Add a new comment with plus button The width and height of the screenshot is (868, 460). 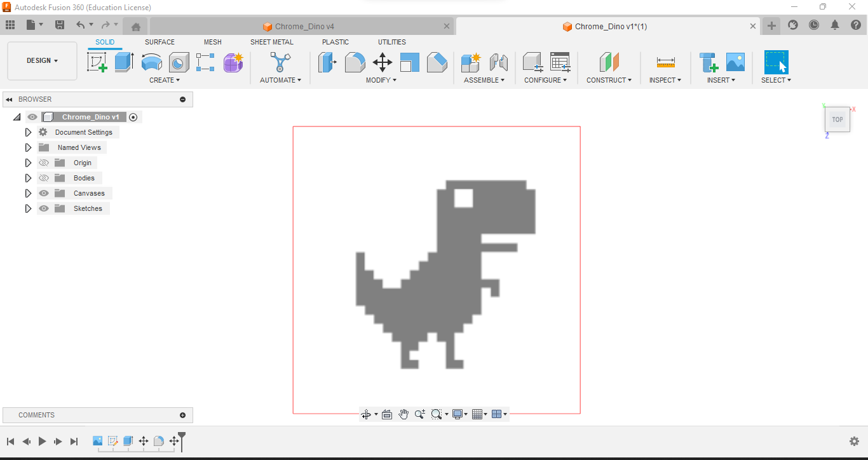pos(183,415)
